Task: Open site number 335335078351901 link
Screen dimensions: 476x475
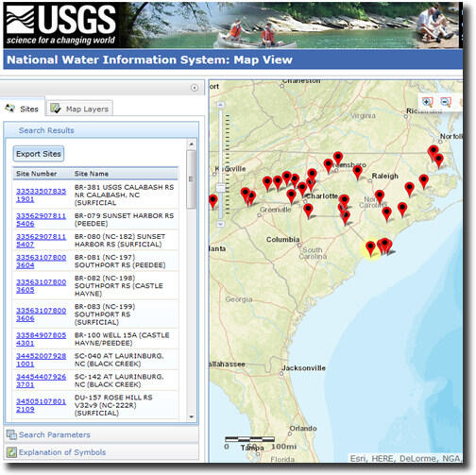Action: pyautogui.click(x=41, y=195)
